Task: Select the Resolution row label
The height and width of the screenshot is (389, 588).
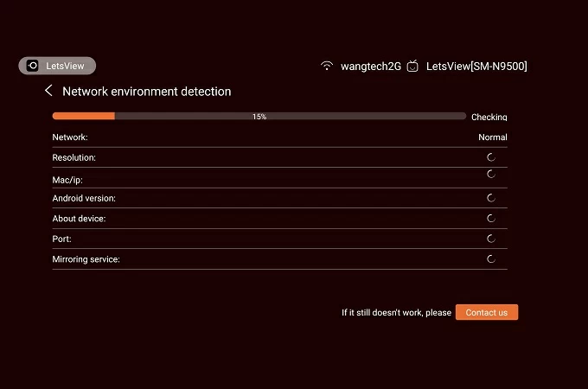Action: pyautogui.click(x=73, y=158)
